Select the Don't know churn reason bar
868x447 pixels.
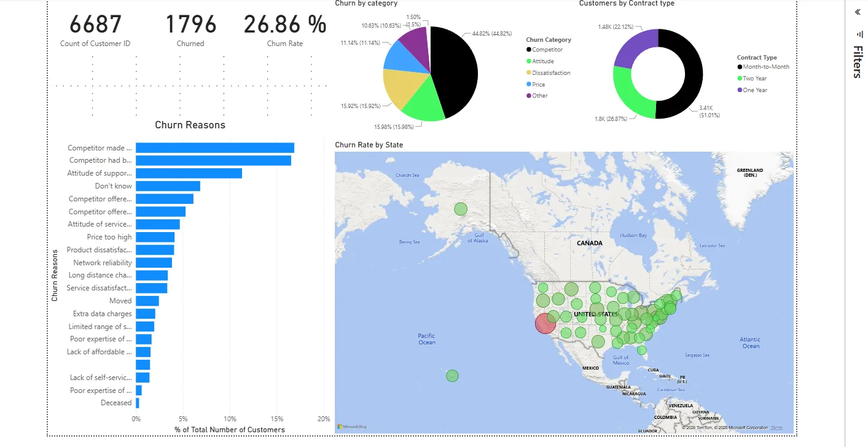point(168,186)
